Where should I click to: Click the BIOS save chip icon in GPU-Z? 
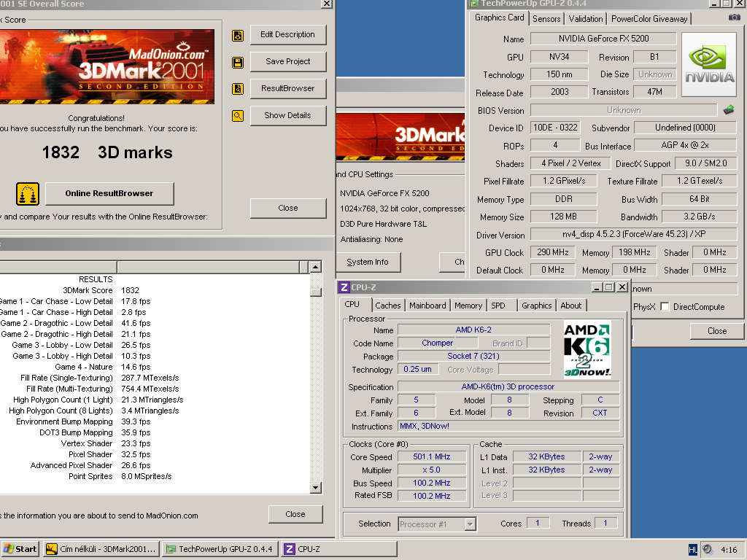(x=729, y=110)
